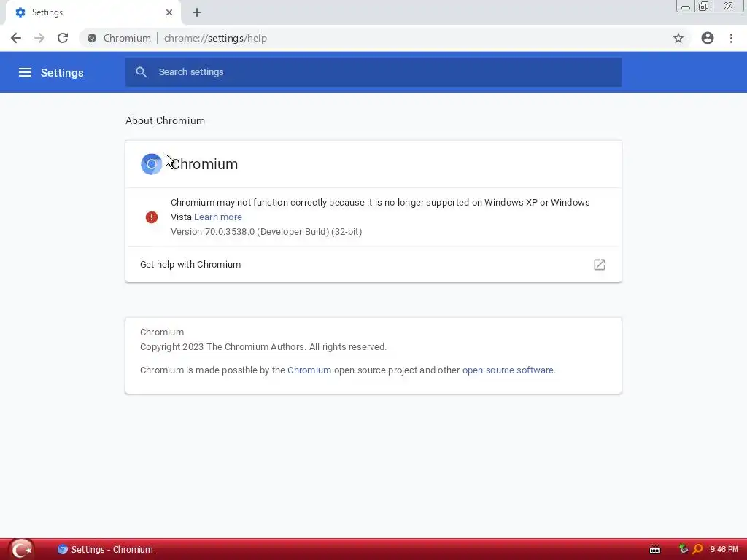The width and height of the screenshot is (747, 560).
Task: Click the site info icon in address bar
Action: point(92,38)
